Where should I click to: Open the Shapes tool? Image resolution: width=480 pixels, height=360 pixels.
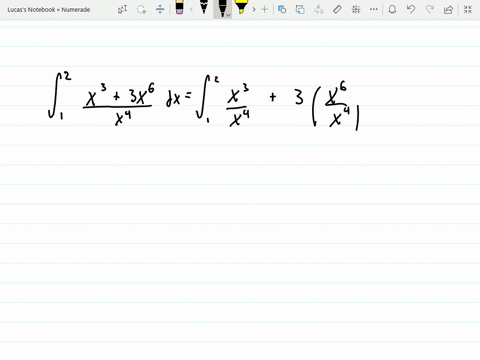[282, 9]
